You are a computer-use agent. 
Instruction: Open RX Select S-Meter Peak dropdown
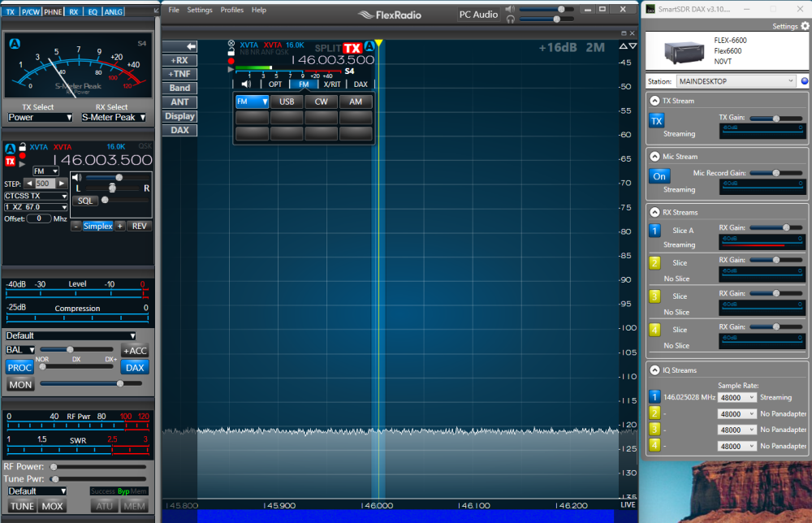click(x=114, y=118)
